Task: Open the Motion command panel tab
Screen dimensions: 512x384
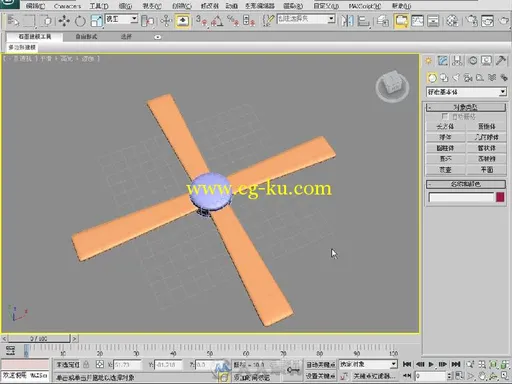Action: click(473, 61)
